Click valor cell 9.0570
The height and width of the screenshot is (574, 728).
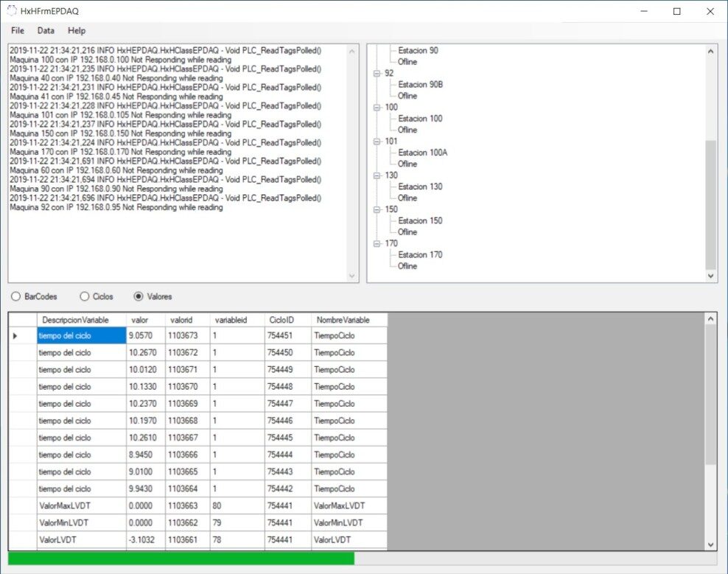(145, 335)
